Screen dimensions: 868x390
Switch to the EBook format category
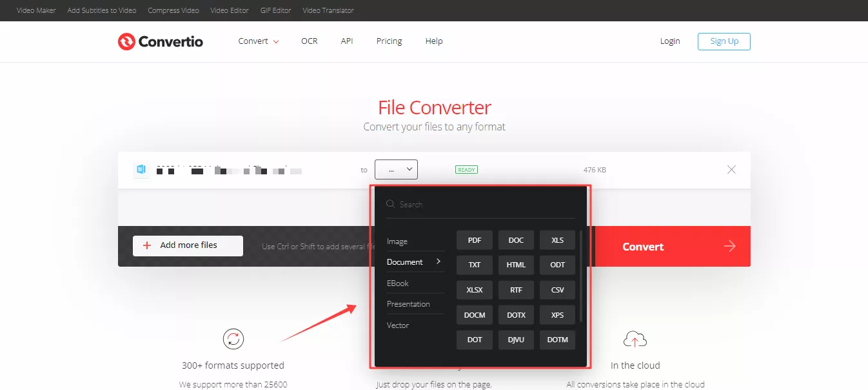(397, 283)
